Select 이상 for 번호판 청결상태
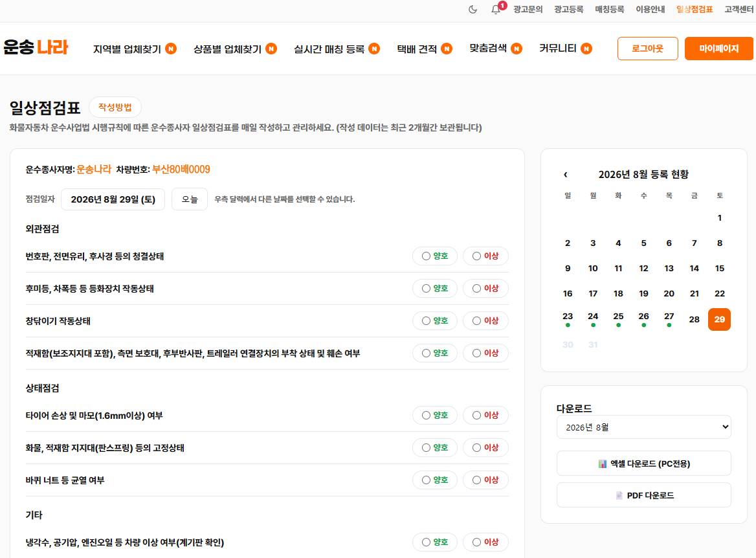This screenshot has height=558, width=756. point(485,256)
